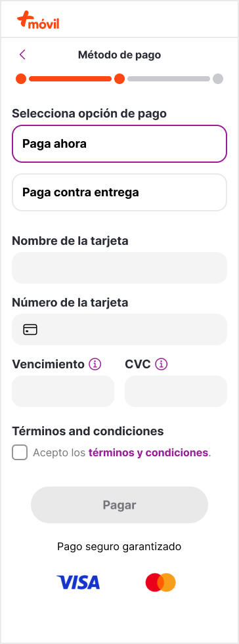Open the CVC info icon
239x644 pixels.
pyautogui.click(x=162, y=364)
